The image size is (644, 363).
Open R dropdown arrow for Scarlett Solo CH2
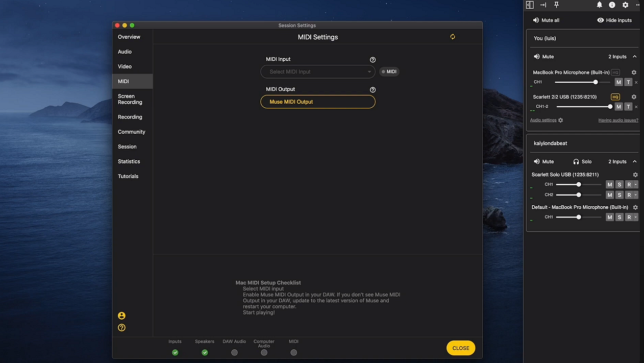(x=636, y=195)
